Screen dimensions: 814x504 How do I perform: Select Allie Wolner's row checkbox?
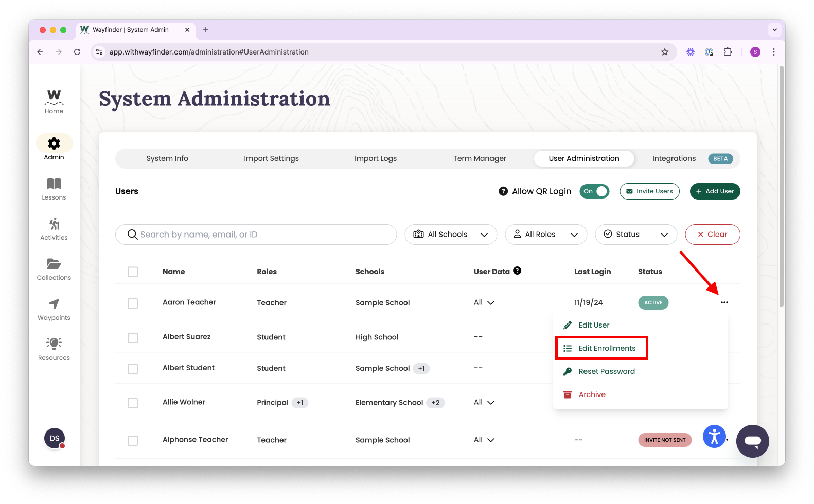coord(133,403)
